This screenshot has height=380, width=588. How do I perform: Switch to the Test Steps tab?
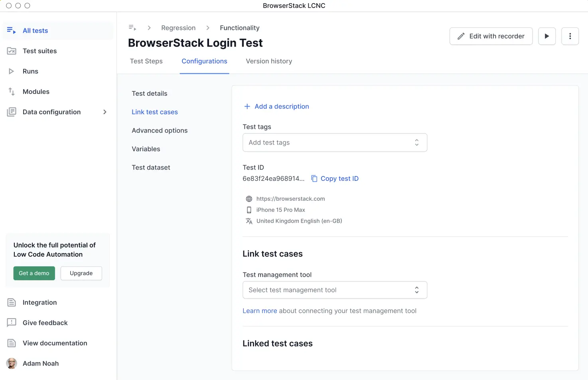coord(146,61)
